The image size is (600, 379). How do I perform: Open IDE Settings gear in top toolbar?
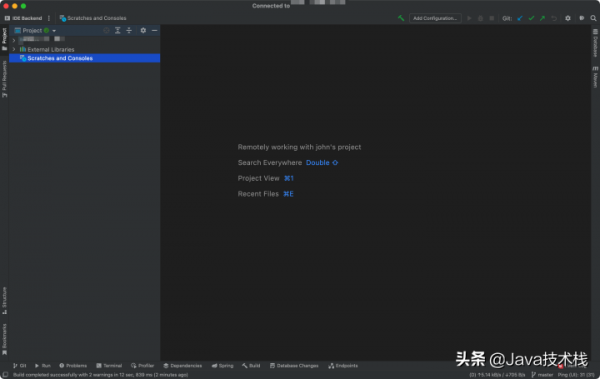(568, 18)
